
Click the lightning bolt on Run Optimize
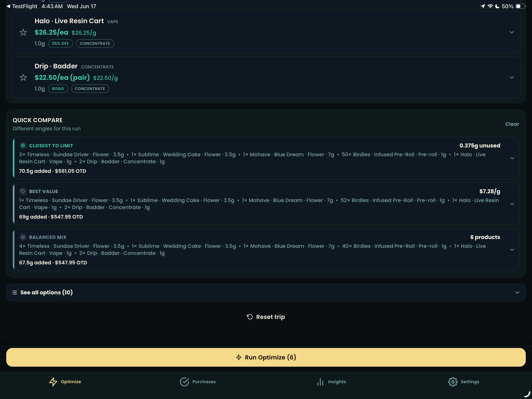(x=239, y=357)
